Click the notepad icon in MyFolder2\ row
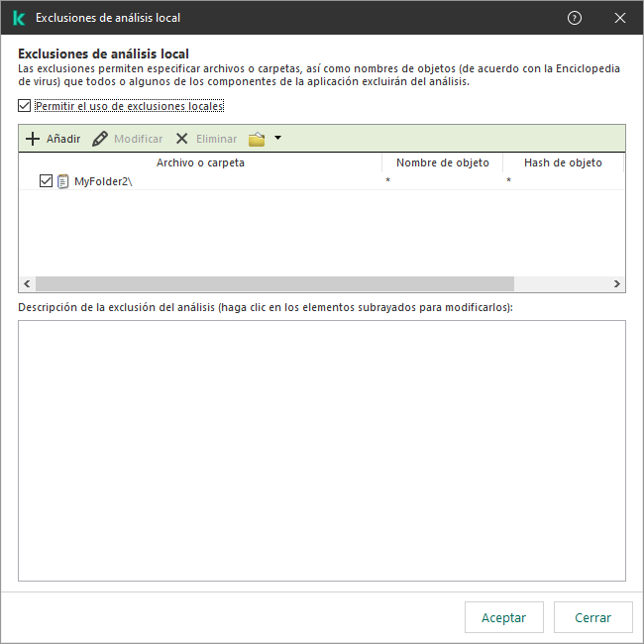 pyautogui.click(x=62, y=181)
